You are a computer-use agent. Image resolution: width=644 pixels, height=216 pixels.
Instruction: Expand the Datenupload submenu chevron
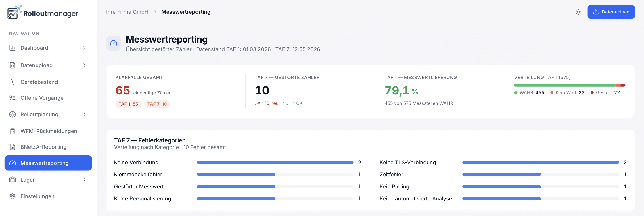(85, 65)
